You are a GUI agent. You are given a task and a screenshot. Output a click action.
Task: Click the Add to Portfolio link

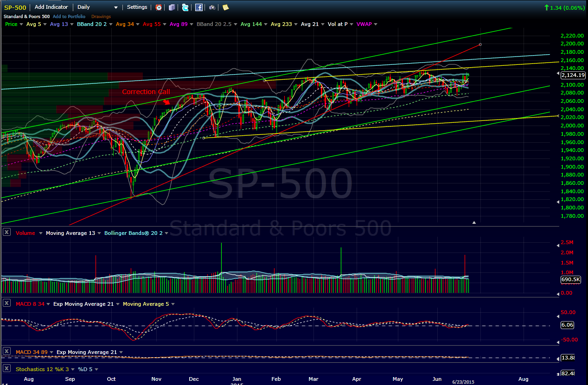(x=69, y=17)
